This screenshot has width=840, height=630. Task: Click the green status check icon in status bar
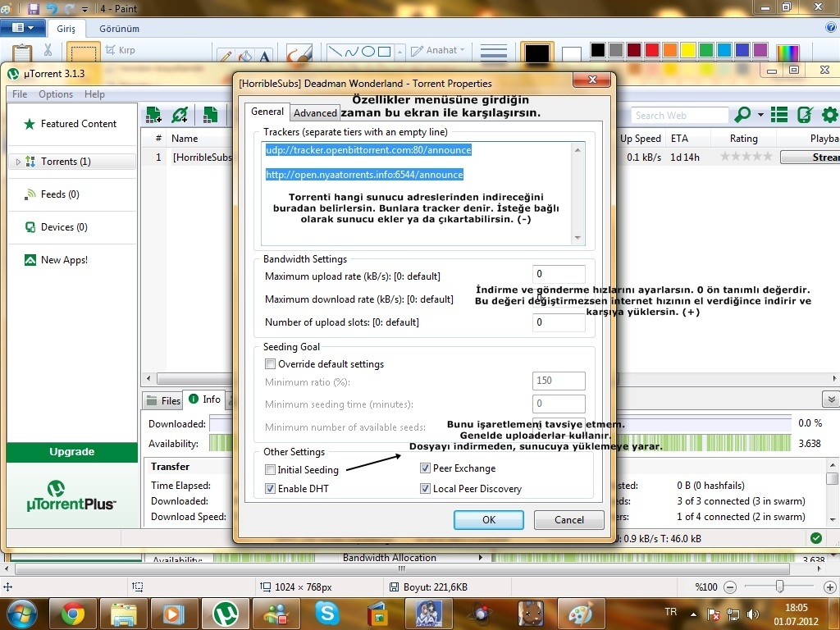click(816, 538)
